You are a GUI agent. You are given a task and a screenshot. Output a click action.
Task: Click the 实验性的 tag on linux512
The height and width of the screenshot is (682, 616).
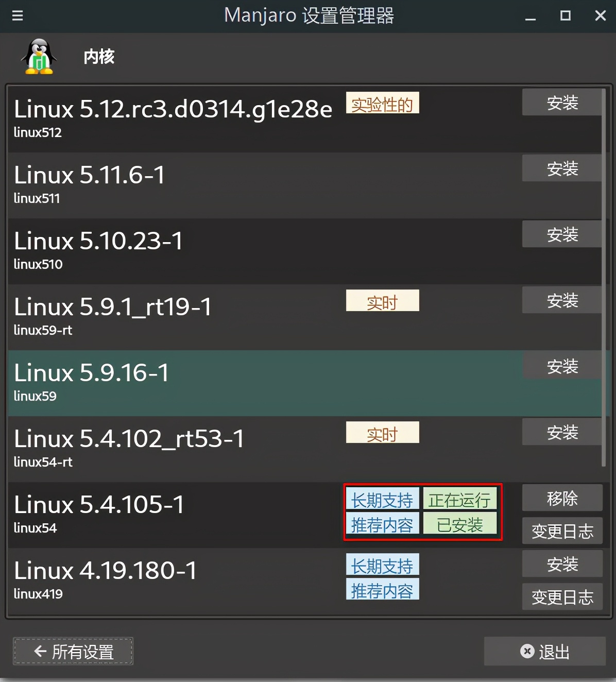point(382,103)
